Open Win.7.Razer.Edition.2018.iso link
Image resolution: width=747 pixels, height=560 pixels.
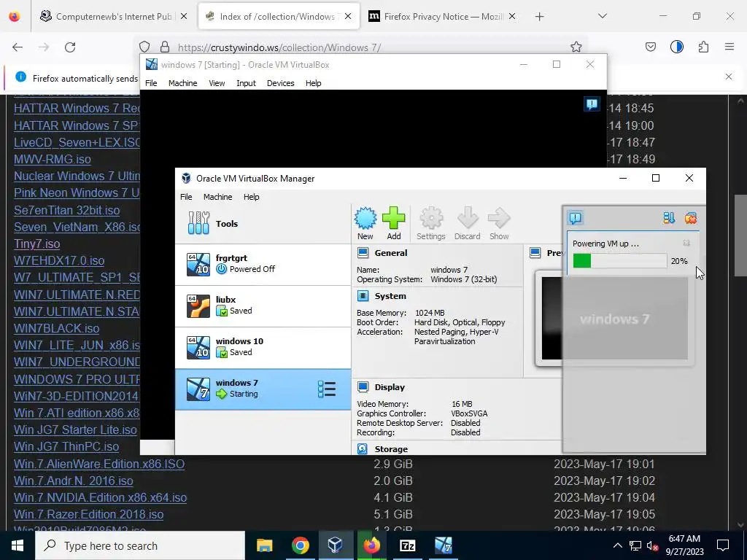pyautogui.click(x=88, y=514)
